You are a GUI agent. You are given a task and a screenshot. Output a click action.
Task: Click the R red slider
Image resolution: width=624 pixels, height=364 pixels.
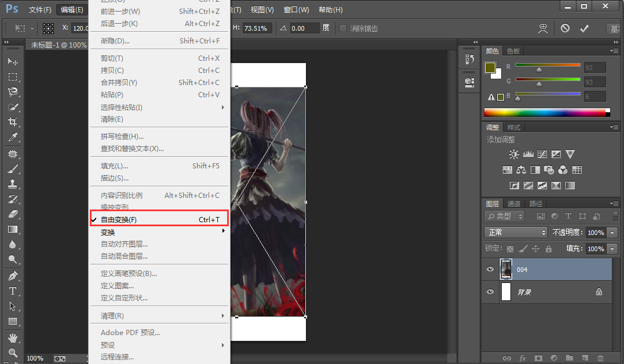[548, 65]
